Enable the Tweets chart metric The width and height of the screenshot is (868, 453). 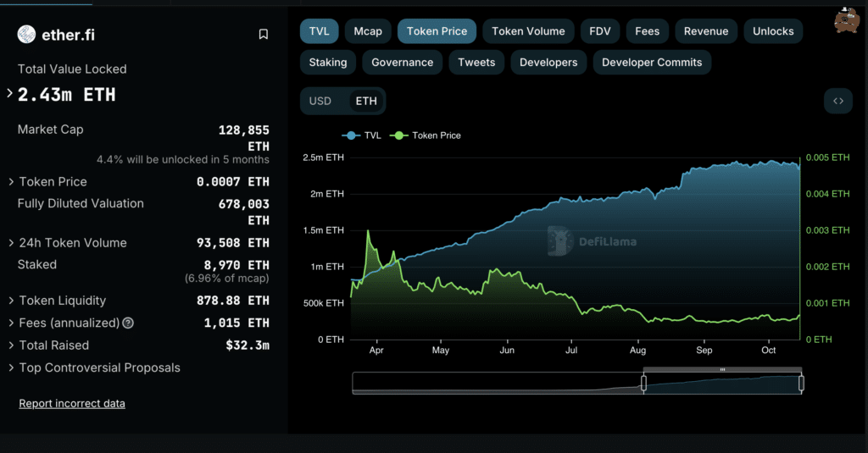coord(476,63)
